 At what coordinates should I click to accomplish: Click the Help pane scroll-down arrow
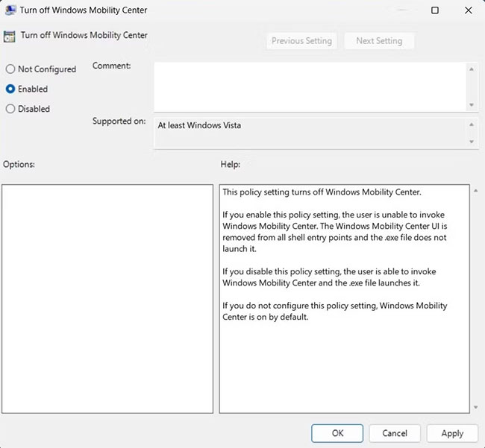tap(476, 408)
